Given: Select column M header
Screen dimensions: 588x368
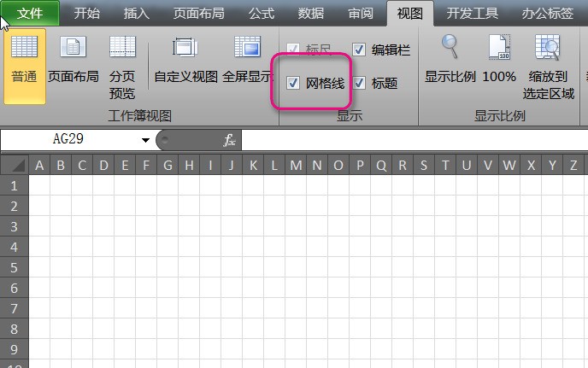Looking at the screenshot, I should [296, 165].
